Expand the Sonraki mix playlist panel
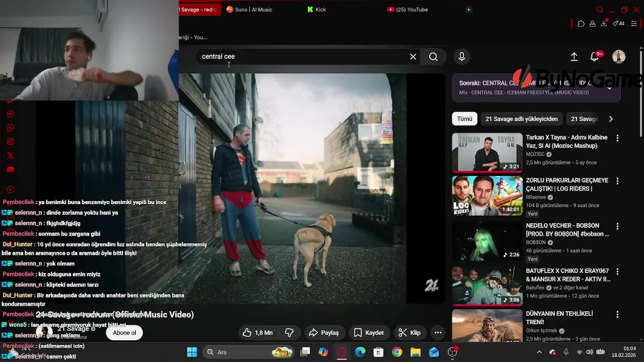This screenshot has width=644, height=362. tap(609, 88)
